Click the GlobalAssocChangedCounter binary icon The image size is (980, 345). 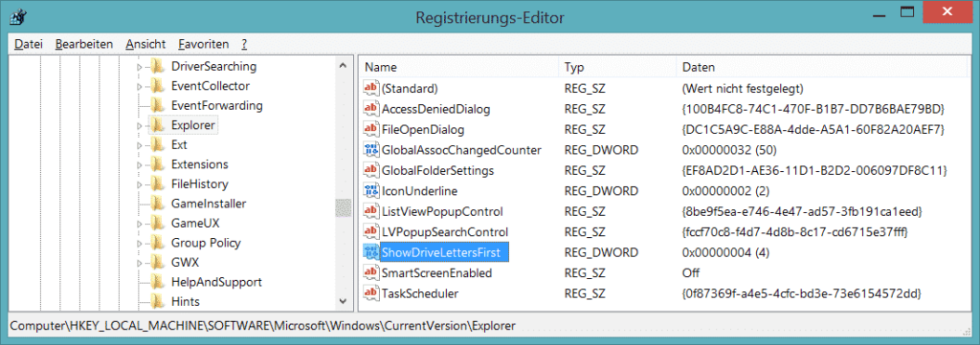(371, 150)
